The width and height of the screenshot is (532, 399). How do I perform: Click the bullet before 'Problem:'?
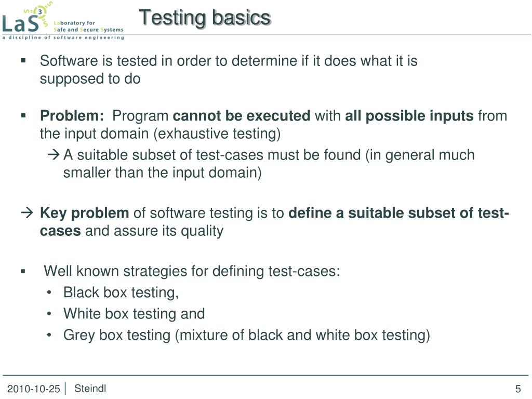[x=23, y=116]
